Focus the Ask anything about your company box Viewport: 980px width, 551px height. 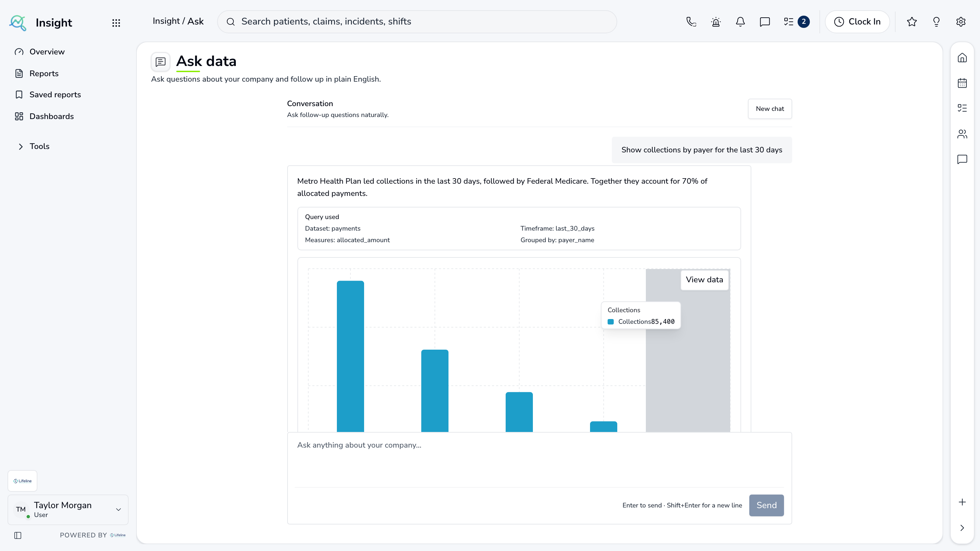(539, 460)
